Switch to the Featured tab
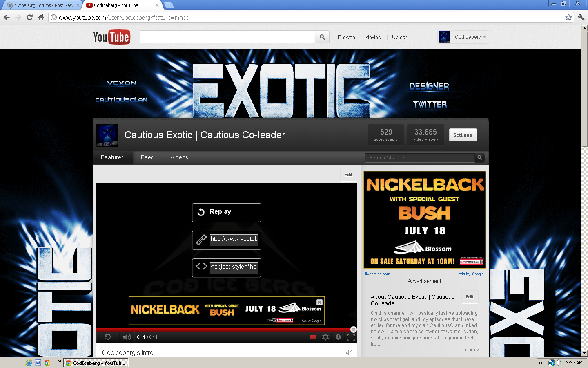588x368 pixels. [x=113, y=157]
